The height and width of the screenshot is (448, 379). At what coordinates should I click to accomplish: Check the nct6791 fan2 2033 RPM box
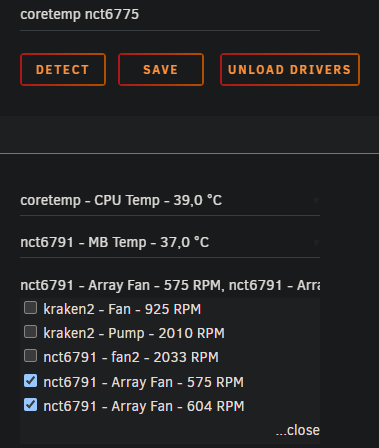coord(30,356)
